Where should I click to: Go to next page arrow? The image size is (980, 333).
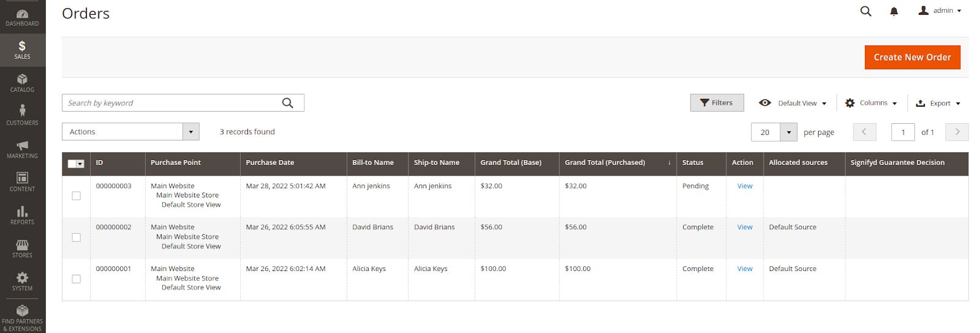click(957, 132)
